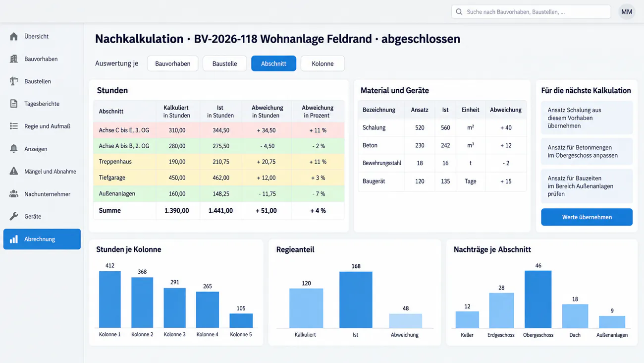Click the Dach bar in Nachträge je Abschnitt
Image resolution: width=644 pixels, height=363 pixels.
[x=575, y=316]
